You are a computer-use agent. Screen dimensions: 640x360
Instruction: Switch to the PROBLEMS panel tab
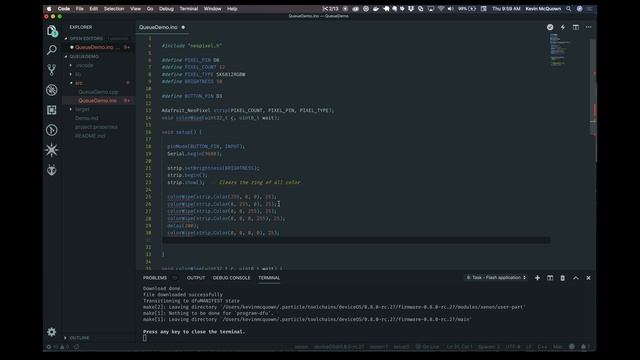pos(155,278)
